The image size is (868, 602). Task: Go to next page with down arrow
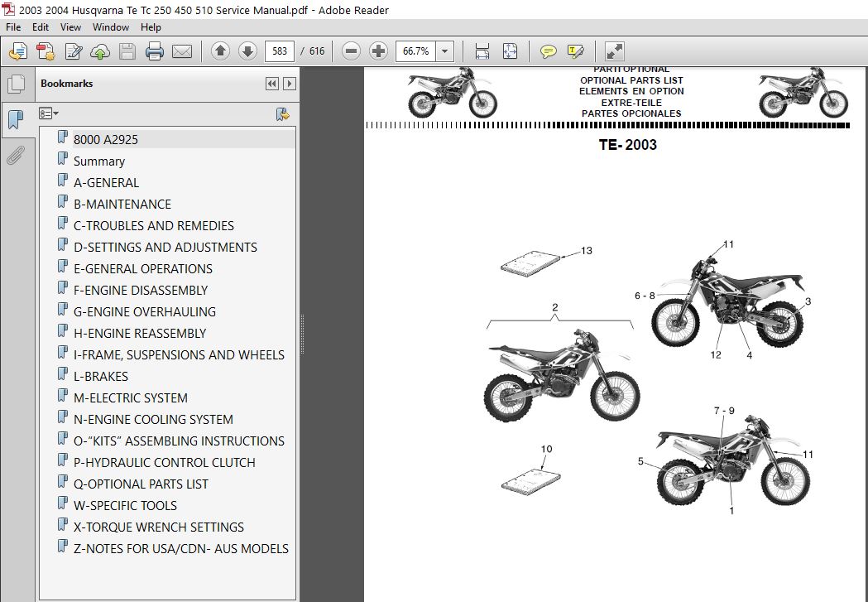point(247,51)
